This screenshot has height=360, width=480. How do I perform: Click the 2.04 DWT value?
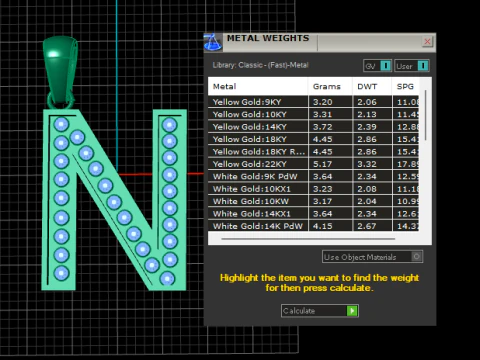click(367, 201)
